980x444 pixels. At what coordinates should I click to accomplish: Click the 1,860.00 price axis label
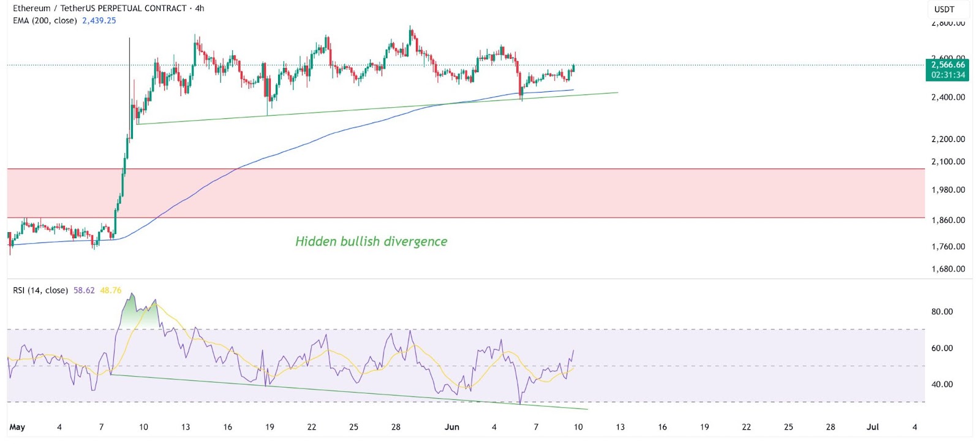(948, 220)
